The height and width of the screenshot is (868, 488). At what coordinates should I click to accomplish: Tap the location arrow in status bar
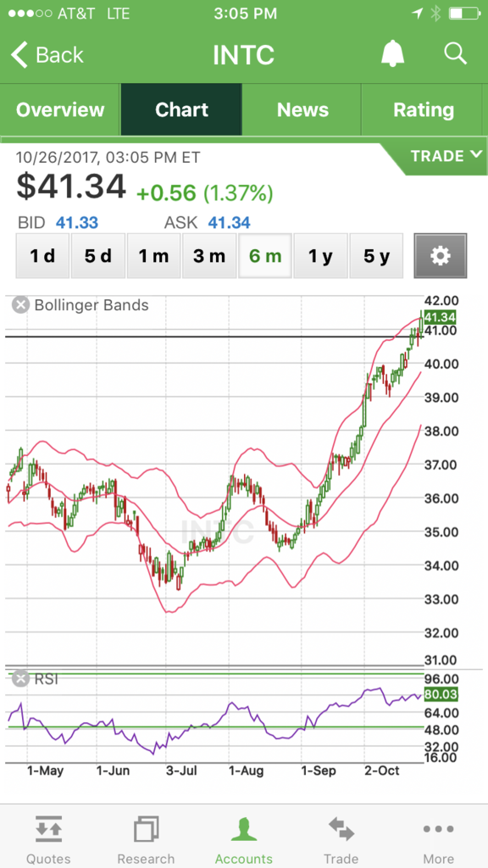point(418,14)
